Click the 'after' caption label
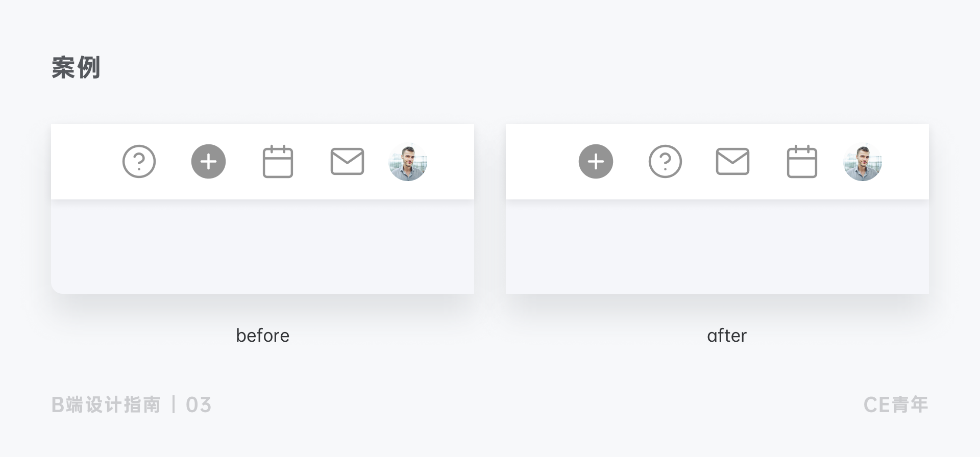 pos(727,336)
